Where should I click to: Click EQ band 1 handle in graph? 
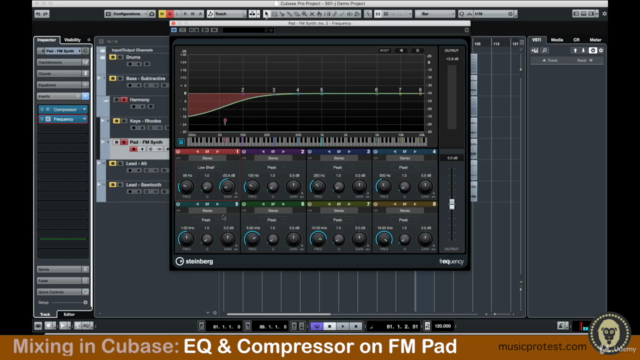225,121
